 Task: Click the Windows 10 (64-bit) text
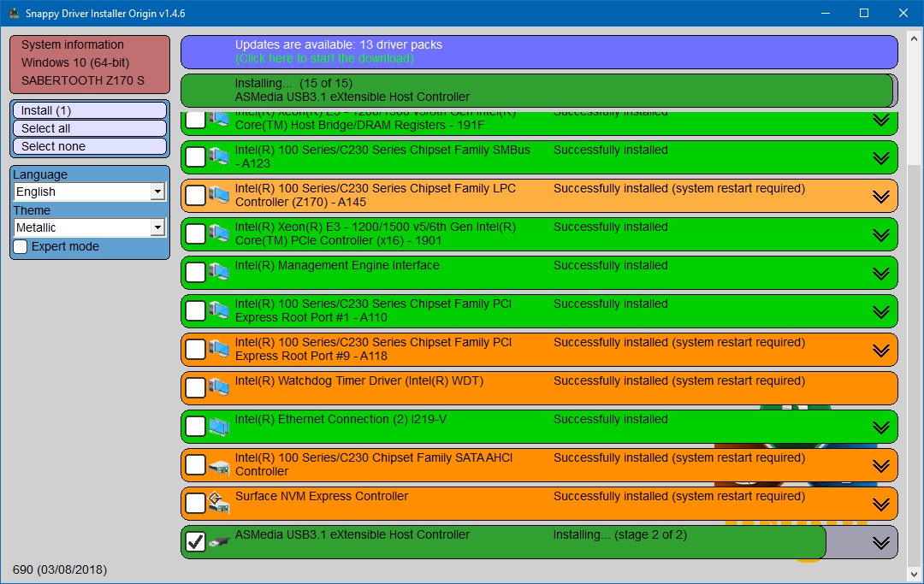point(75,62)
